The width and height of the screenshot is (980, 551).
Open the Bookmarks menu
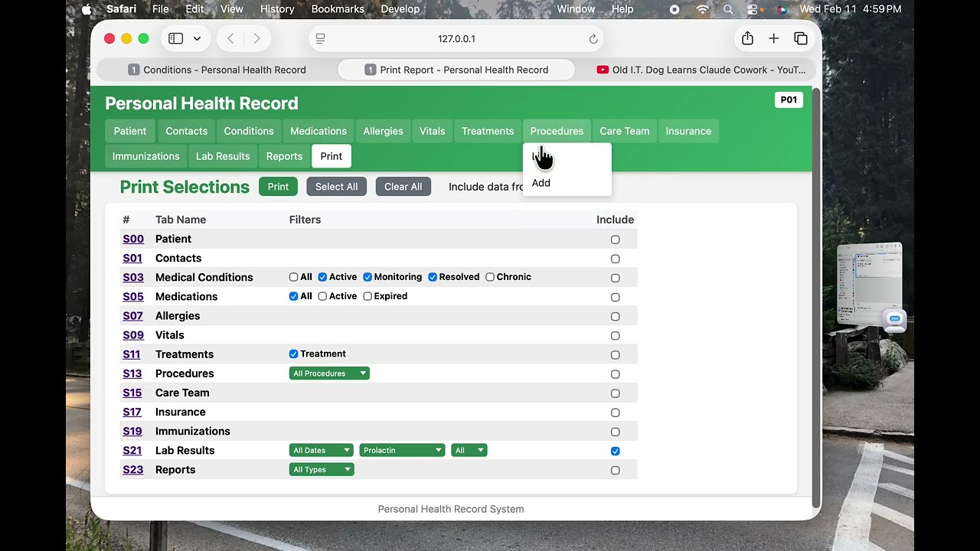click(x=338, y=9)
